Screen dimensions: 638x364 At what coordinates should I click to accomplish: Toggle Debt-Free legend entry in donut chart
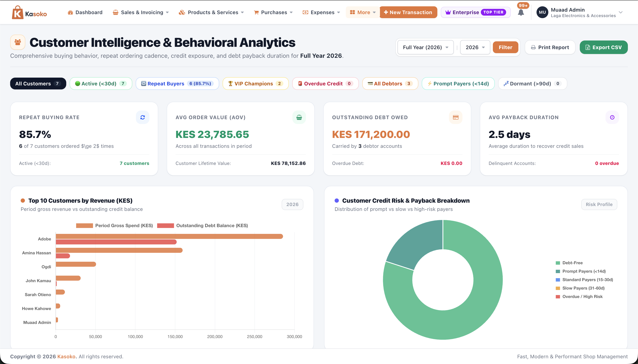pyautogui.click(x=569, y=263)
